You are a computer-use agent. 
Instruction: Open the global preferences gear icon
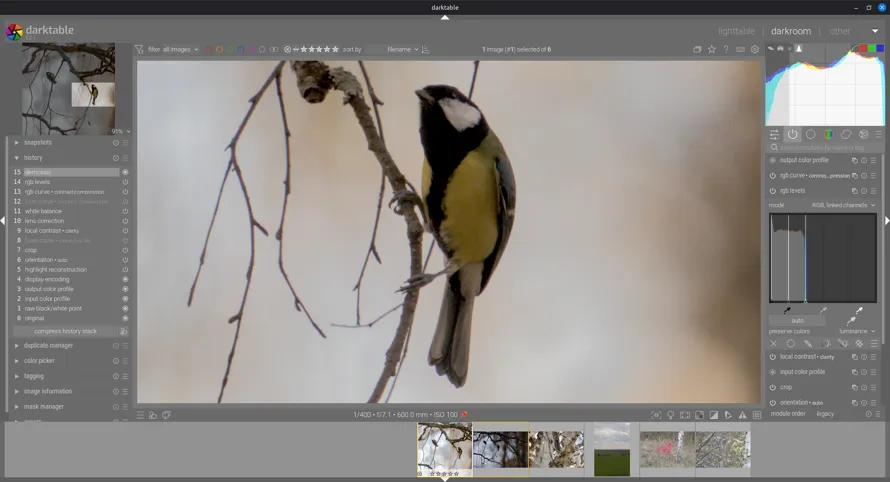click(x=755, y=49)
